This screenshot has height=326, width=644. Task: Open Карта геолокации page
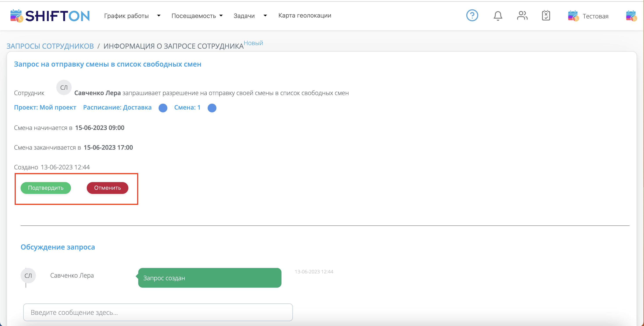click(x=305, y=16)
